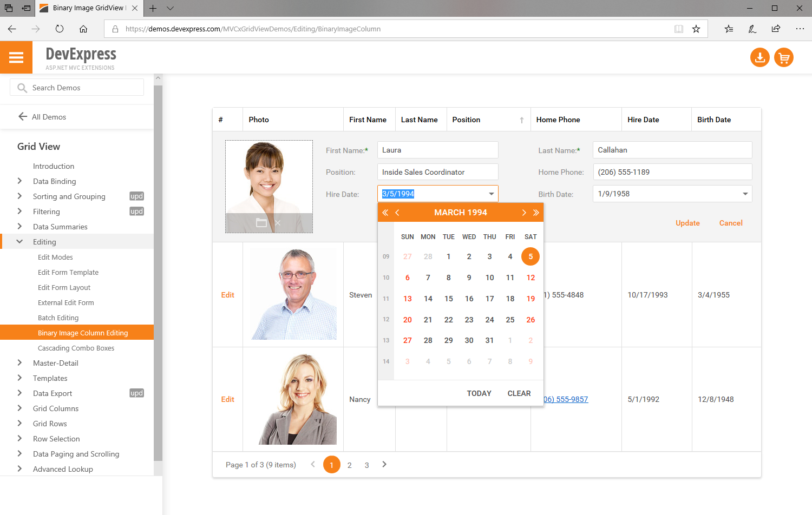Open the orange hamburger navigation menu
Viewport: 812px width, 515px height.
(16, 57)
